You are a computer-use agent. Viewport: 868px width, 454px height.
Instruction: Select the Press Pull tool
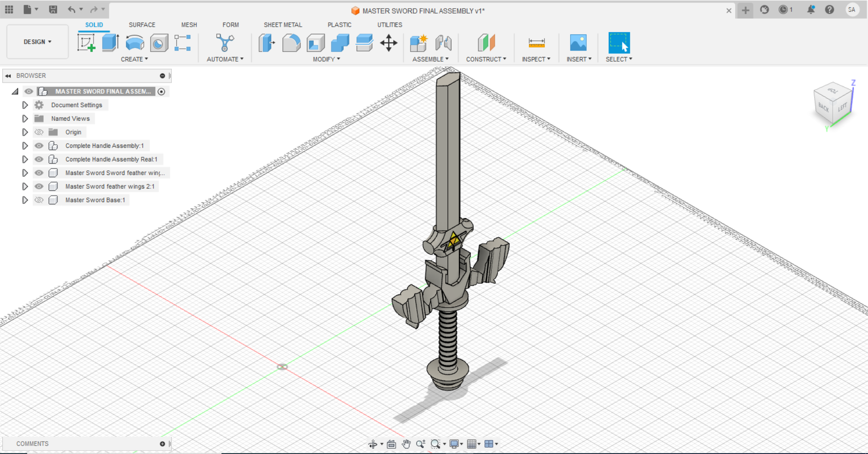click(x=267, y=43)
